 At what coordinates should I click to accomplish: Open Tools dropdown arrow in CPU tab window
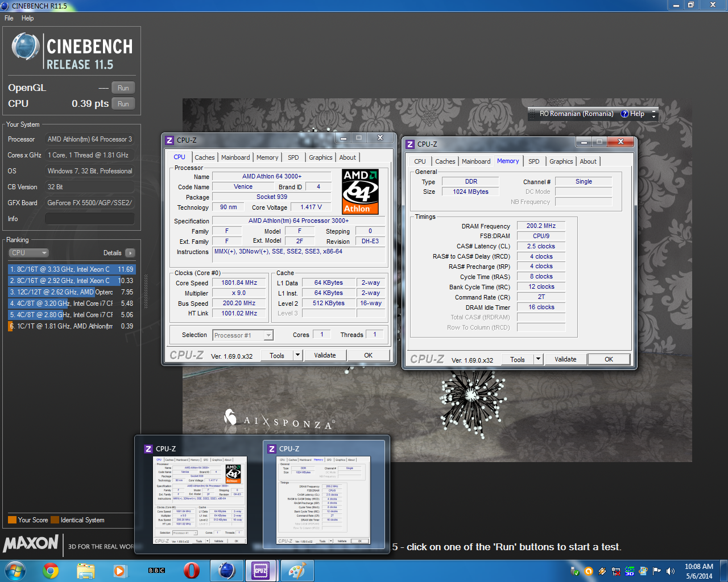click(297, 355)
